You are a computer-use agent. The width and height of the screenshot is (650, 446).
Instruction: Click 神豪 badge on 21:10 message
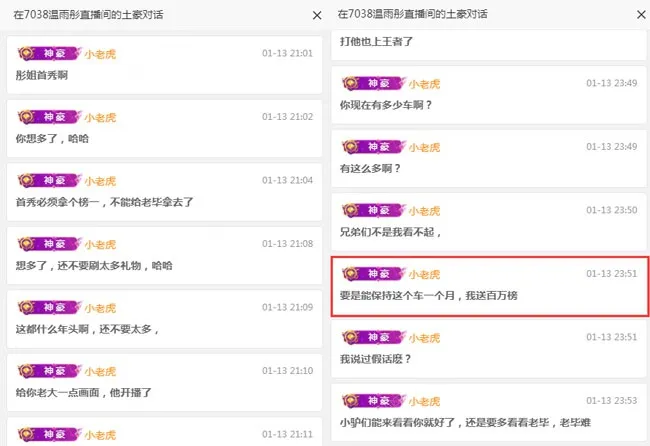pos(49,371)
